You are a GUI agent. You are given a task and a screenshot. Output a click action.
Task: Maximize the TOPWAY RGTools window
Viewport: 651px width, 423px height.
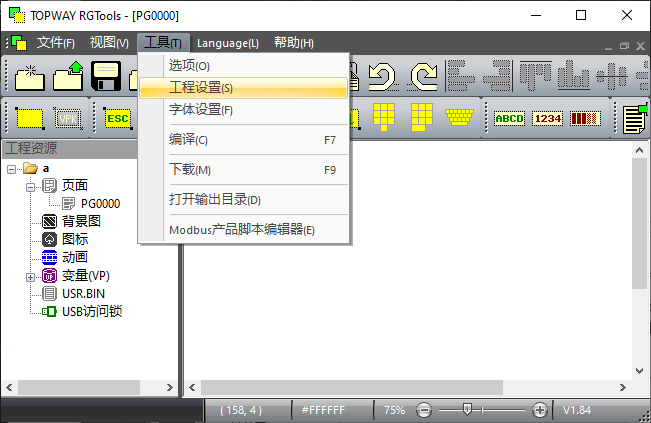tap(581, 15)
